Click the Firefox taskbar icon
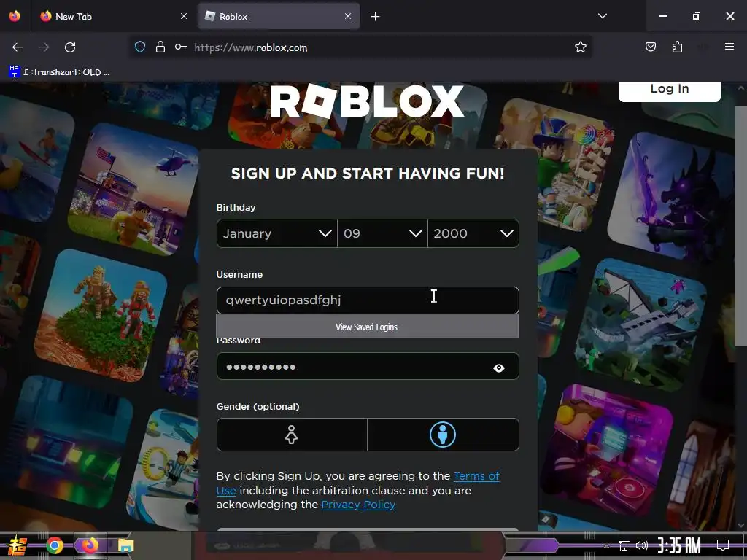The height and width of the screenshot is (560, 747). 90,545
